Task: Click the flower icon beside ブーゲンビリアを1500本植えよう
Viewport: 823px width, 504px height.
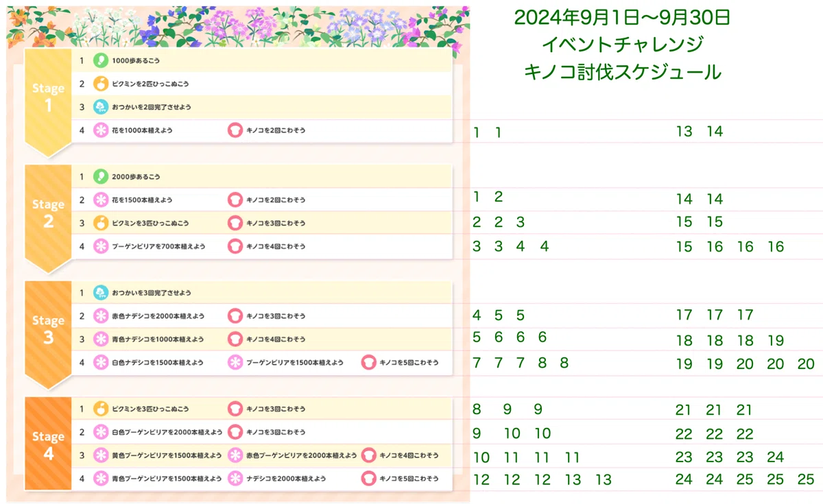Action: tap(235, 362)
